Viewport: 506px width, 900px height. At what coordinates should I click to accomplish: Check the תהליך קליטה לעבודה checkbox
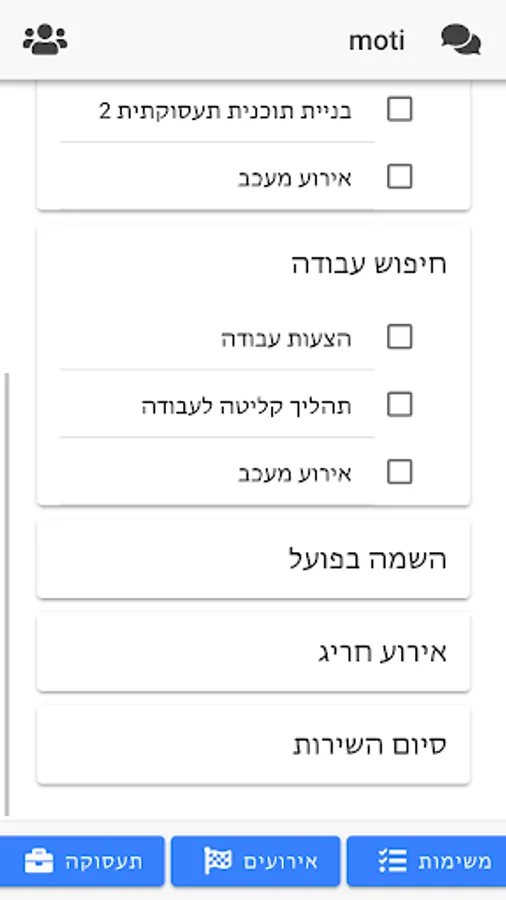pyautogui.click(x=400, y=405)
